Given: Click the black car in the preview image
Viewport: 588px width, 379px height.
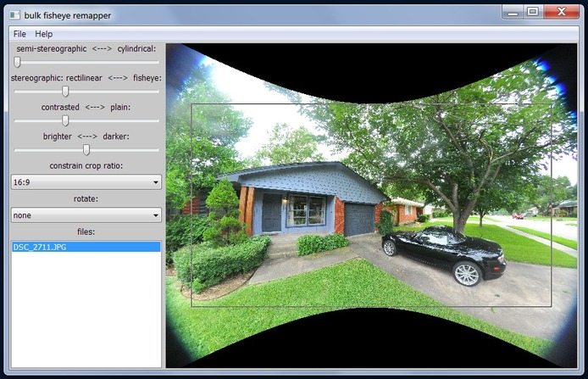Looking at the screenshot, I should pyautogui.click(x=442, y=253).
